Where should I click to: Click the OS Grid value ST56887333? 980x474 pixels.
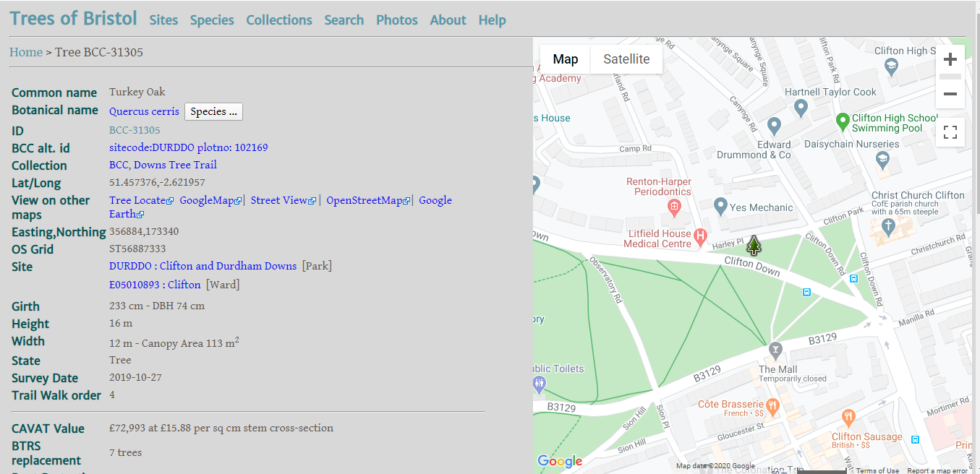point(137,249)
